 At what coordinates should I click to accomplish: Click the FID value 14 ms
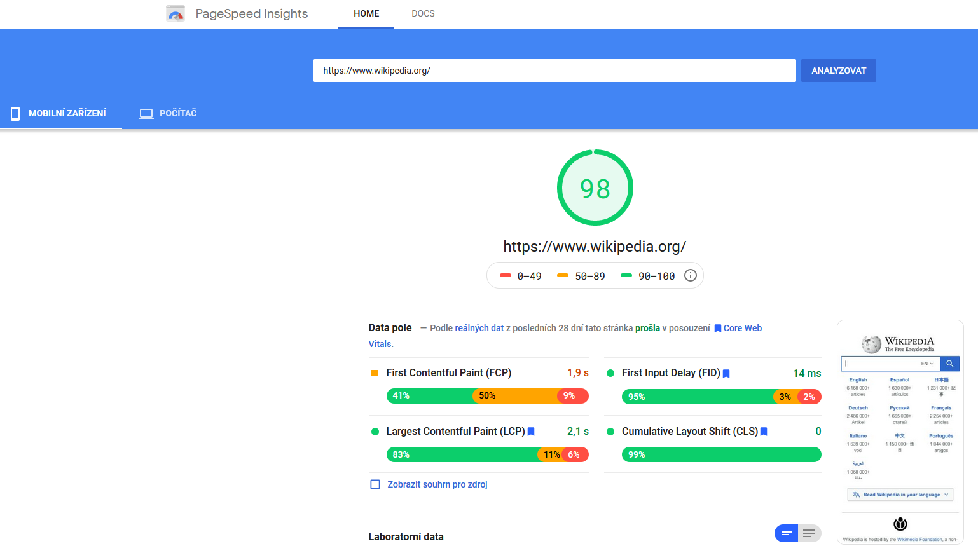pos(807,373)
